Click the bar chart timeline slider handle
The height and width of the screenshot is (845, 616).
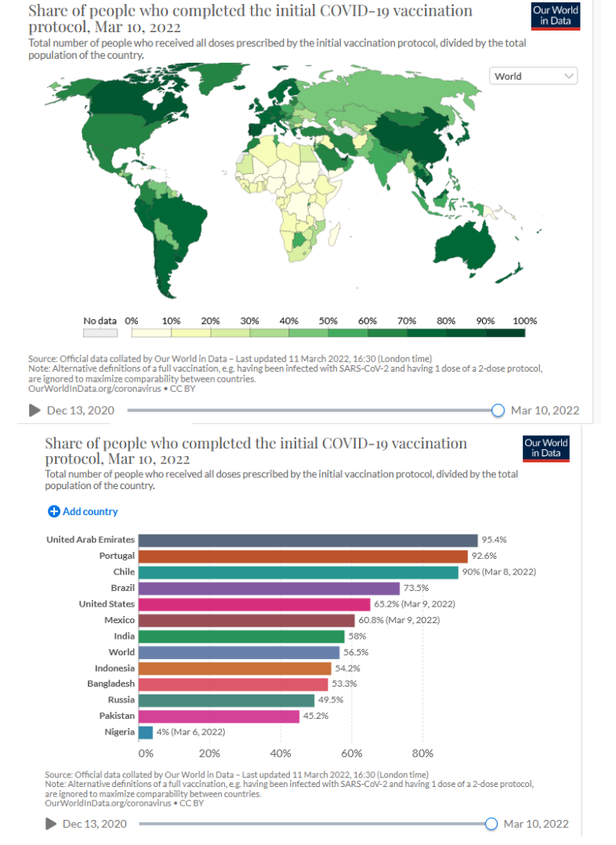click(491, 824)
